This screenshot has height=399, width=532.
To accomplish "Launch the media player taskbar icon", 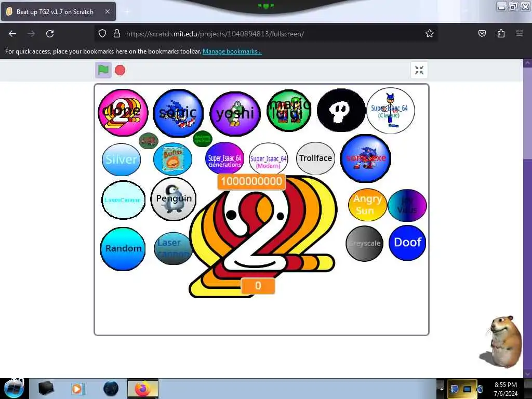I will [77, 389].
